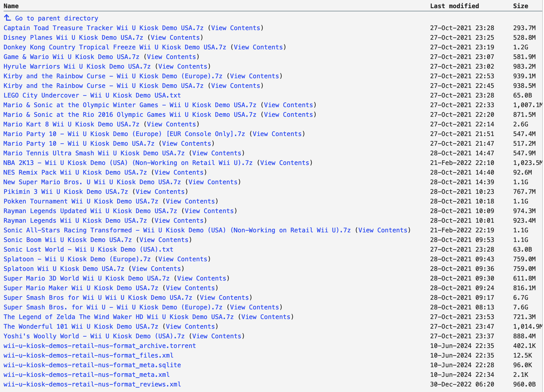Open the wii-u-kiosk-demos archive.torrent file

(100, 346)
